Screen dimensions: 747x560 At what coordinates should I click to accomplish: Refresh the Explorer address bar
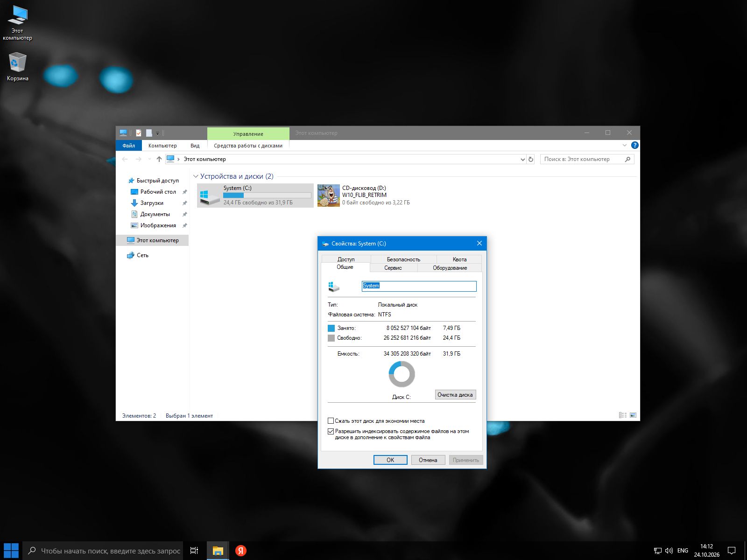(530, 159)
